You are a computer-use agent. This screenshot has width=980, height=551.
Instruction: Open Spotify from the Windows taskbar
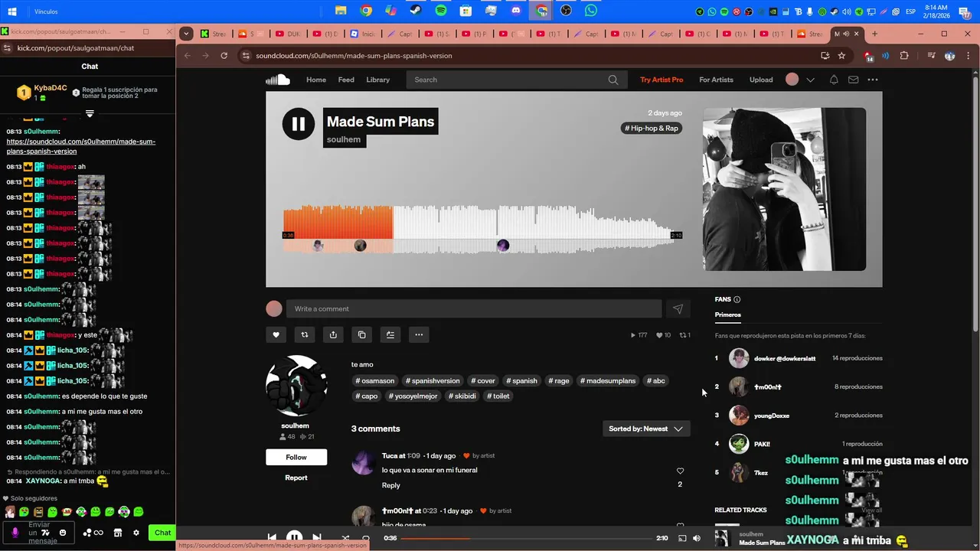(441, 11)
